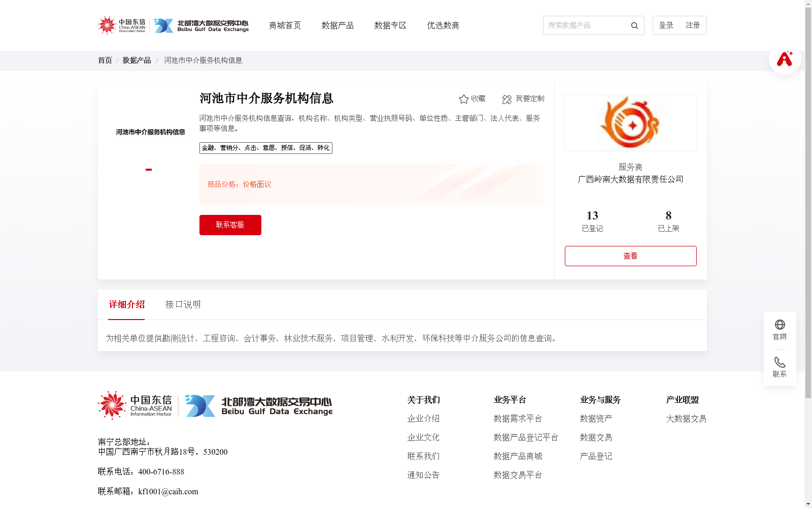Open footer link 数据交易
The image size is (812, 508).
click(x=596, y=437)
